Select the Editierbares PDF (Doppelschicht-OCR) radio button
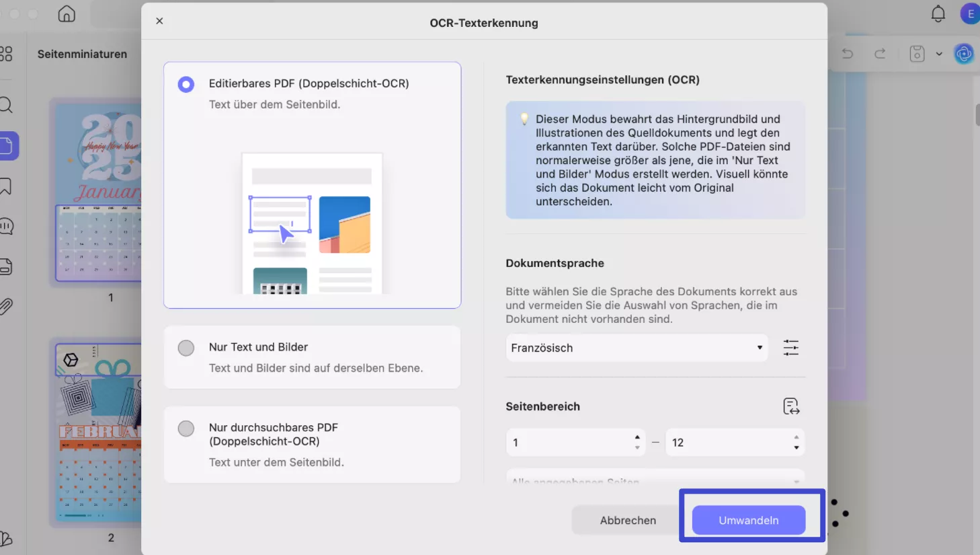 (186, 84)
